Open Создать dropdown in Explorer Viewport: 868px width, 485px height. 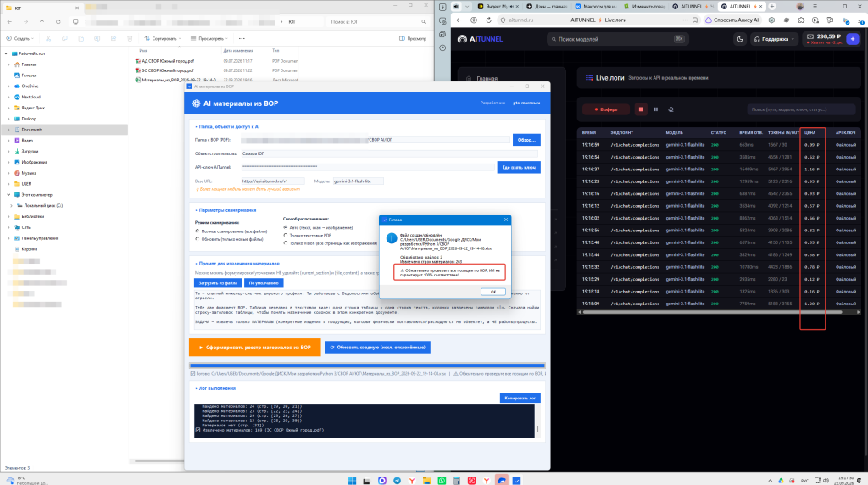tap(20, 39)
